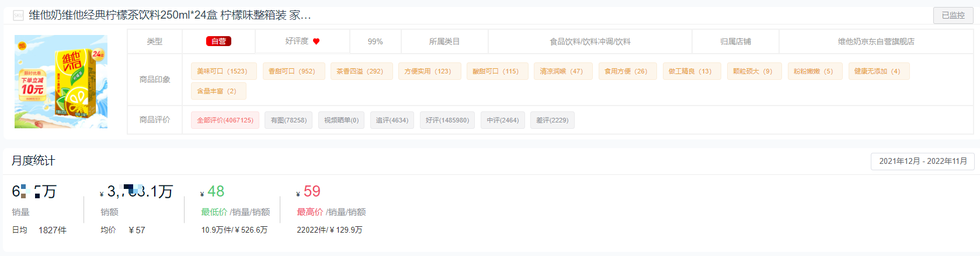The width and height of the screenshot is (980, 256).
Task: Click the 香甜可口 (952) impression tag
Action: tap(294, 71)
